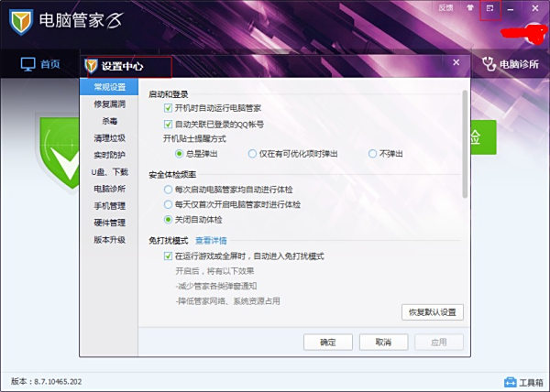Select 常规设置 in settings sidebar

109,87
